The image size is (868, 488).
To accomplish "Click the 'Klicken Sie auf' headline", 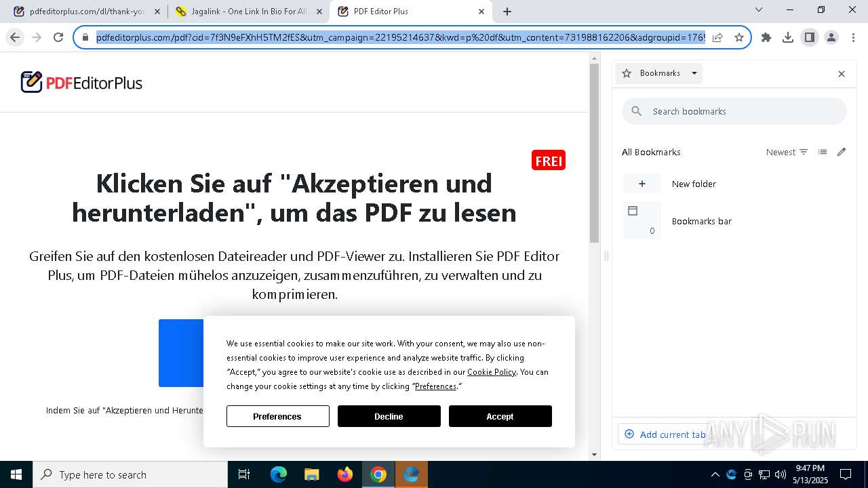I will point(294,198).
